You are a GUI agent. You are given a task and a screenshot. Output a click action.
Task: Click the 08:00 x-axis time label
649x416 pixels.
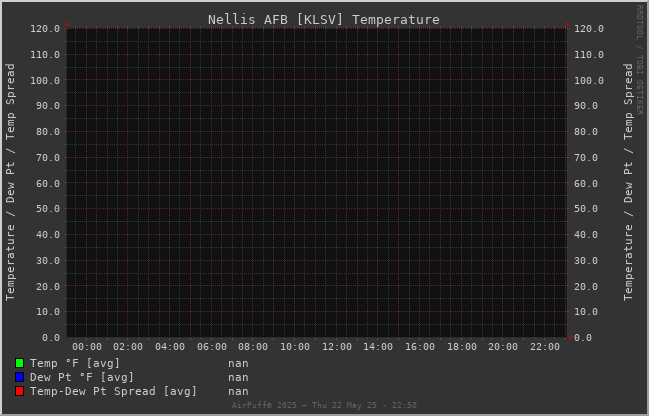point(253,347)
